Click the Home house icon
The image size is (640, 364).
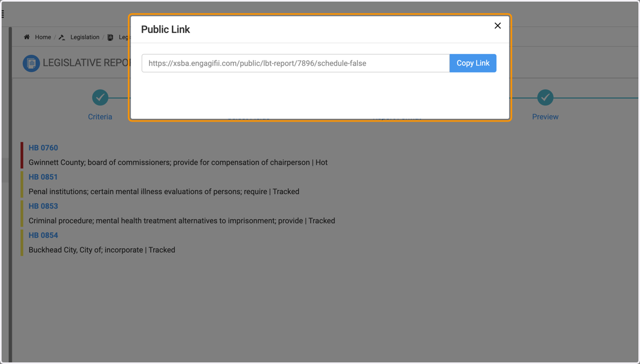(27, 37)
